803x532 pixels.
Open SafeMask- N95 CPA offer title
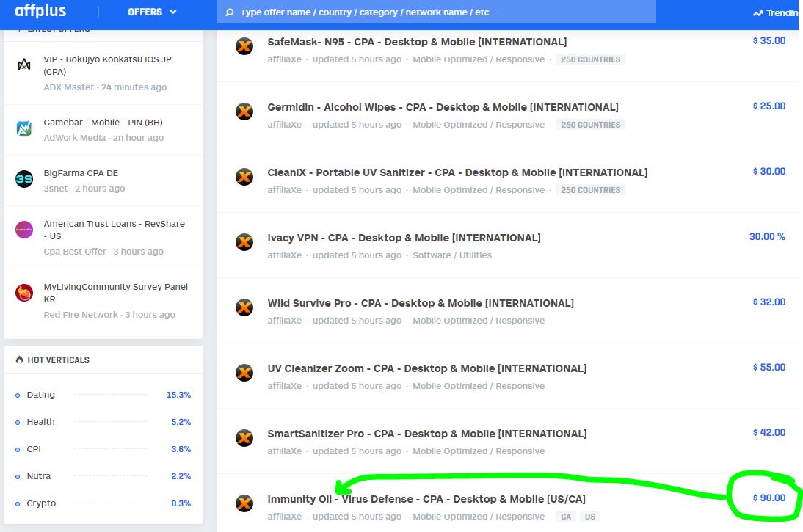pos(417,42)
